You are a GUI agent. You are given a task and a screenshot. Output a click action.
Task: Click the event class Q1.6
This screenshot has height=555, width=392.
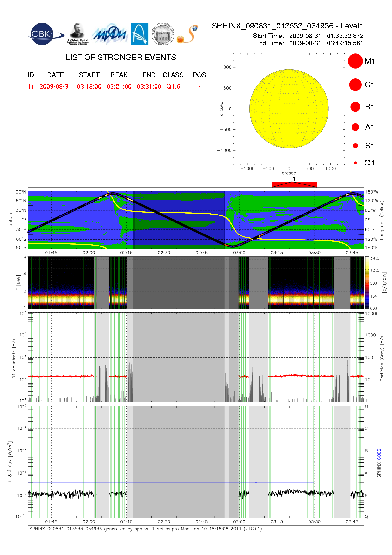[x=173, y=86]
